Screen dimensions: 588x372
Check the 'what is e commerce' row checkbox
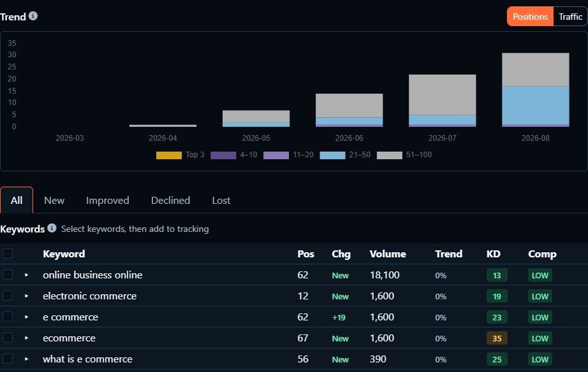click(x=8, y=359)
